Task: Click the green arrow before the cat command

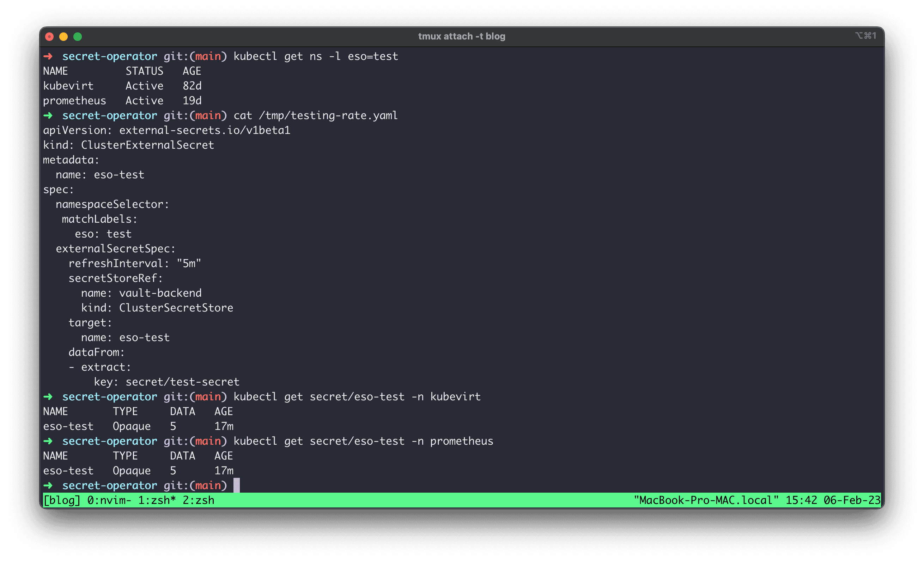Action: [x=48, y=116]
